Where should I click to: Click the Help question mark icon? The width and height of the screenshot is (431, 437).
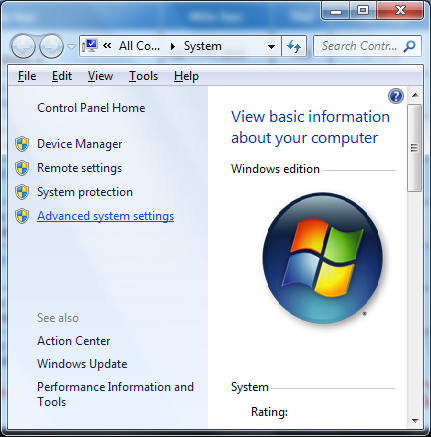(x=396, y=96)
